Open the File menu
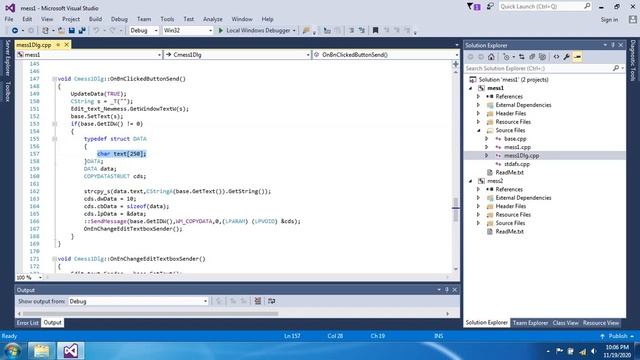This screenshot has height=360, width=640. [x=9, y=19]
